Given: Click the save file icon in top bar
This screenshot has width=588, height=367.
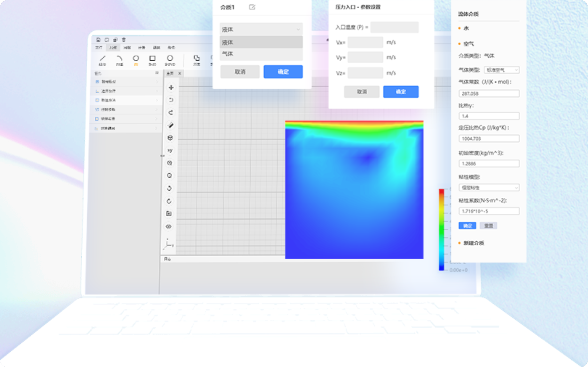Looking at the screenshot, I should point(98,40).
